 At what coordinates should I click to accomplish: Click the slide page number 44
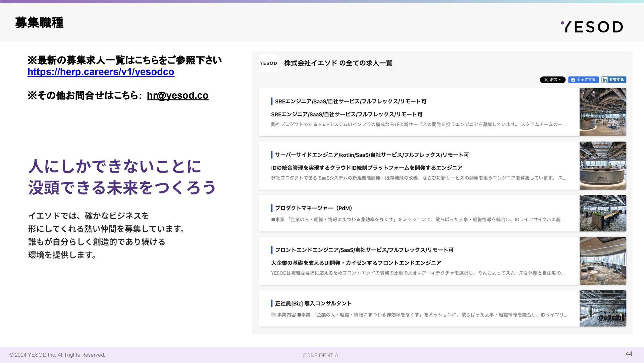(x=629, y=354)
